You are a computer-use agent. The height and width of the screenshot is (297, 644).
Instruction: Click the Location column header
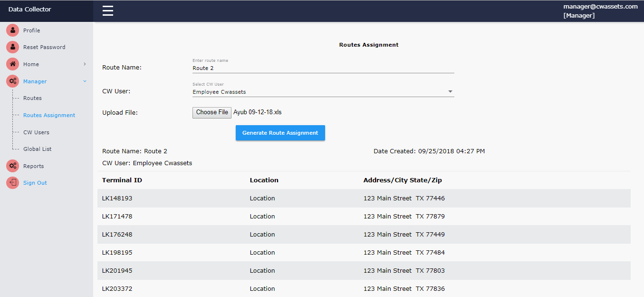[264, 180]
